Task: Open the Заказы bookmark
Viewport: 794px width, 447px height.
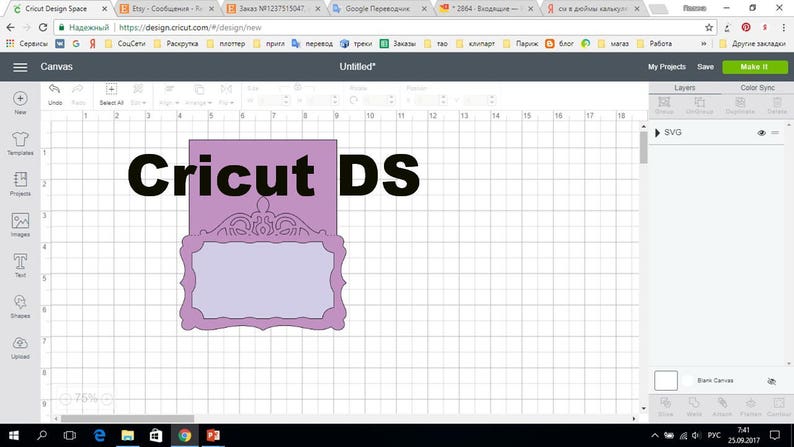Action: click(398, 44)
